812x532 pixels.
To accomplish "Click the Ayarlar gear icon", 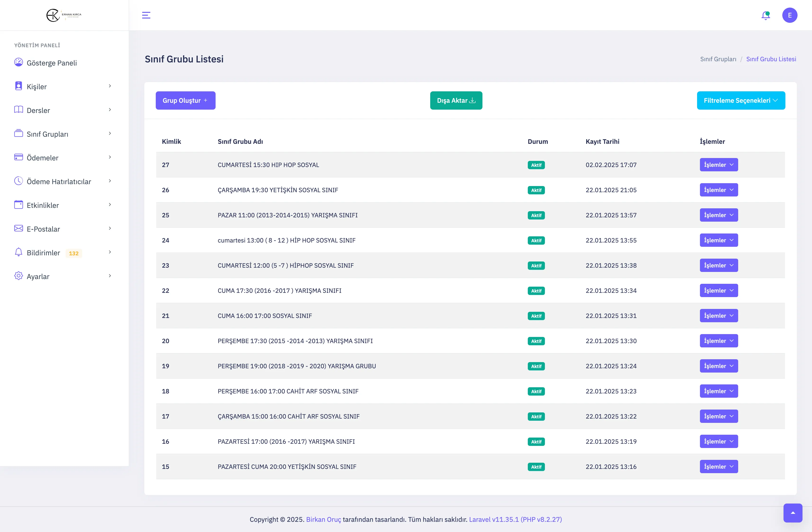I will [x=19, y=276].
